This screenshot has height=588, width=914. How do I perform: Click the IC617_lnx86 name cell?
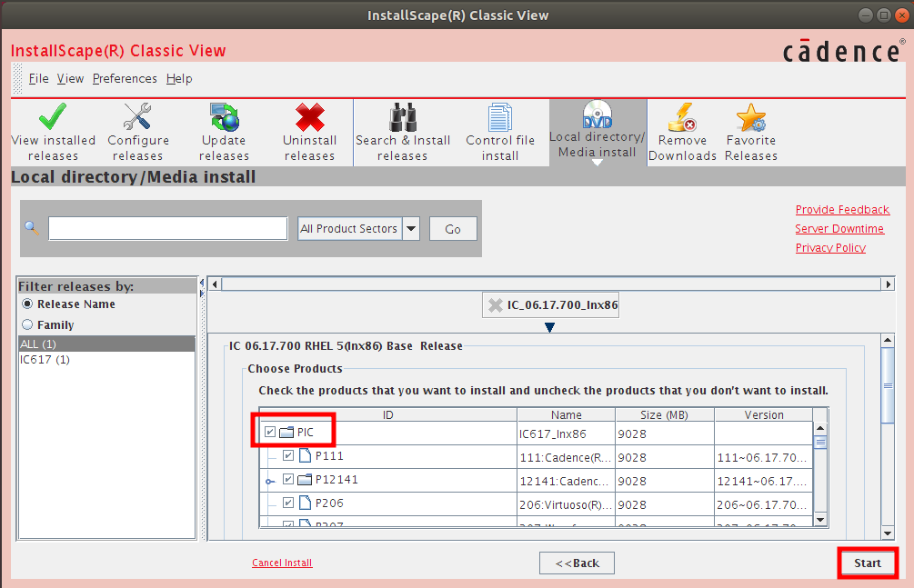pyautogui.click(x=566, y=434)
